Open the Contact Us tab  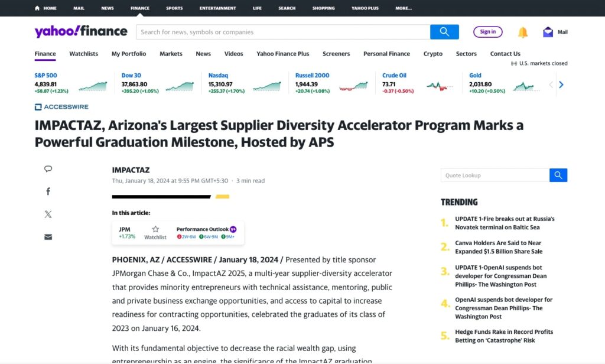coord(505,54)
